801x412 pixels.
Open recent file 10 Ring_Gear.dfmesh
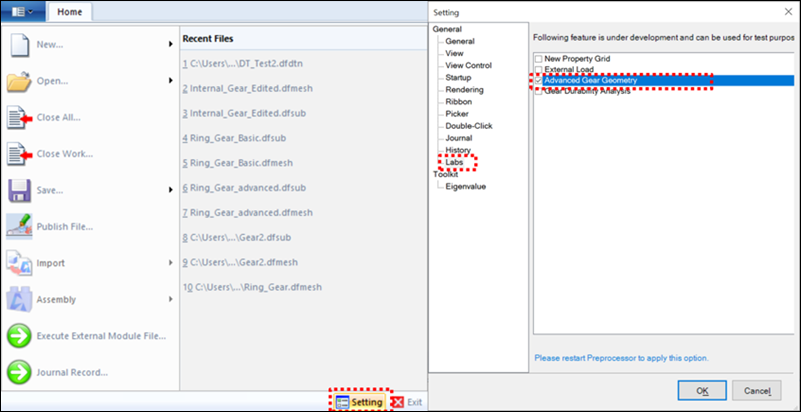click(252, 287)
